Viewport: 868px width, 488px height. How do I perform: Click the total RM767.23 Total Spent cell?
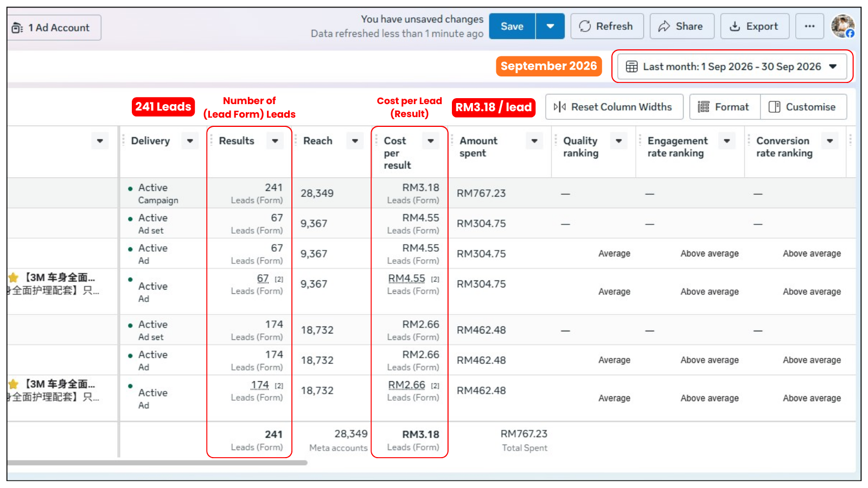point(524,440)
